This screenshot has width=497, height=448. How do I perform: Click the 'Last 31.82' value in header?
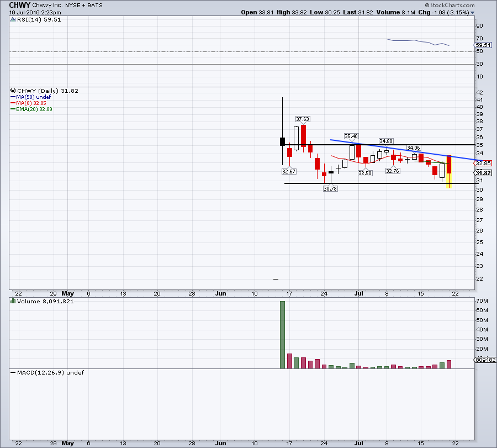click(358, 12)
